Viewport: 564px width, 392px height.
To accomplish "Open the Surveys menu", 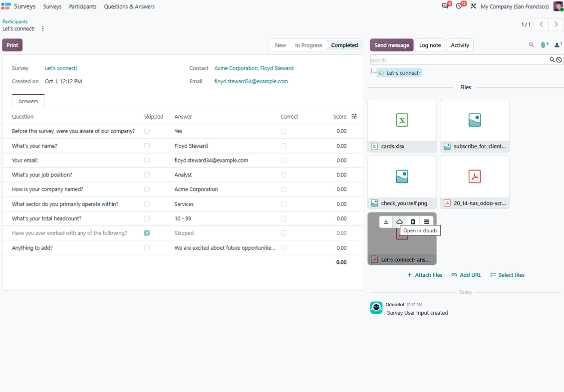I will point(52,6).
